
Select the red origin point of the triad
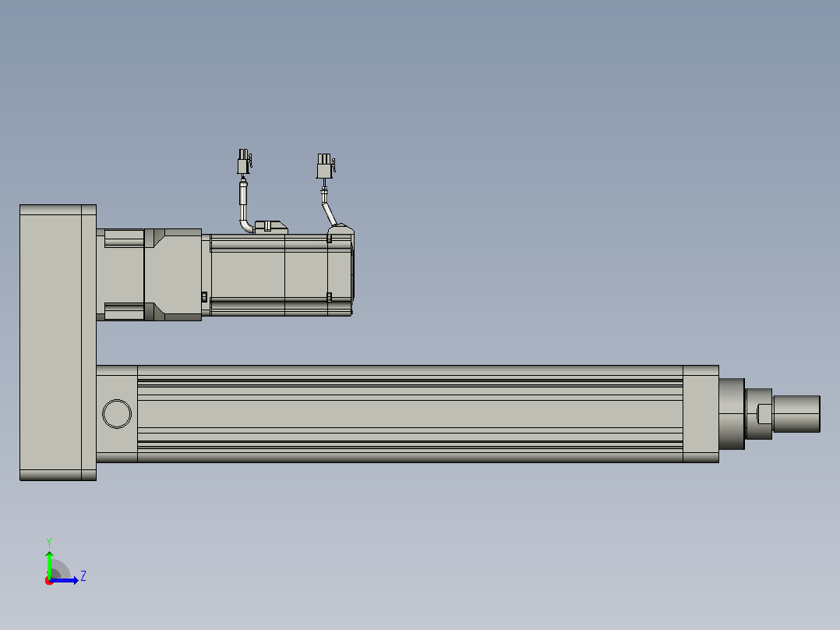pyautogui.click(x=49, y=581)
